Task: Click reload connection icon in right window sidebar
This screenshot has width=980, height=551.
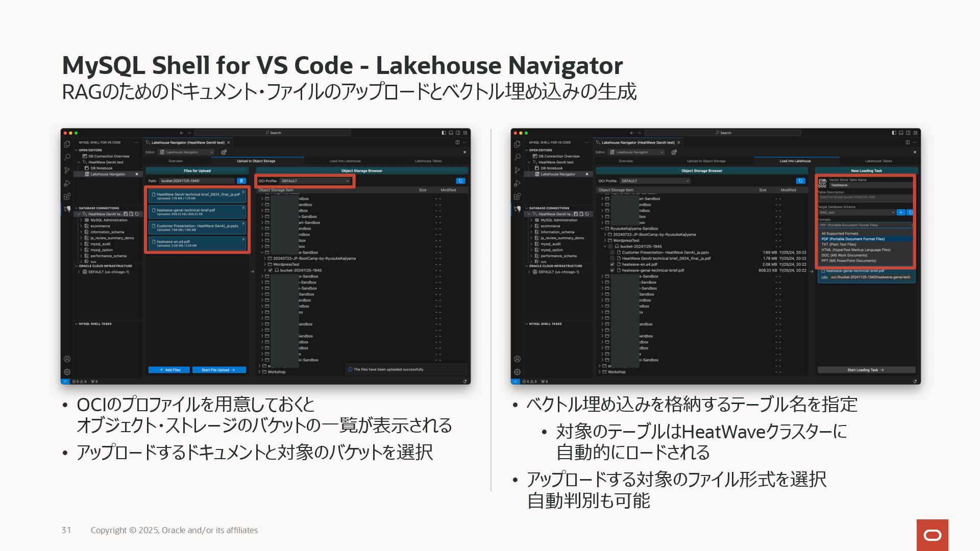Action: (587, 214)
